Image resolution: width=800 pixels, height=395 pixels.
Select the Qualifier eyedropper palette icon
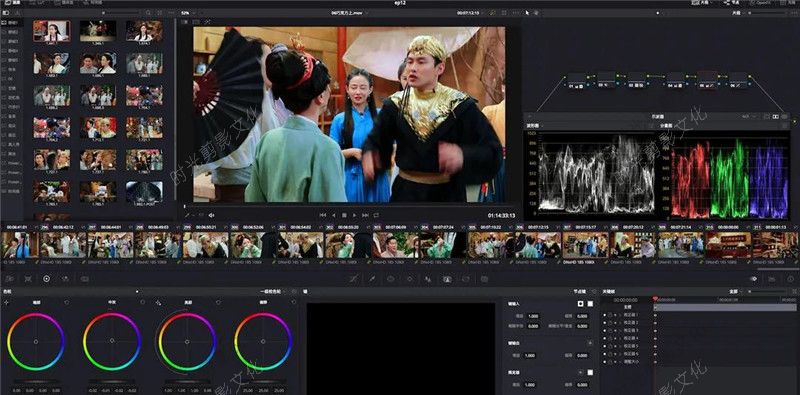[372, 279]
